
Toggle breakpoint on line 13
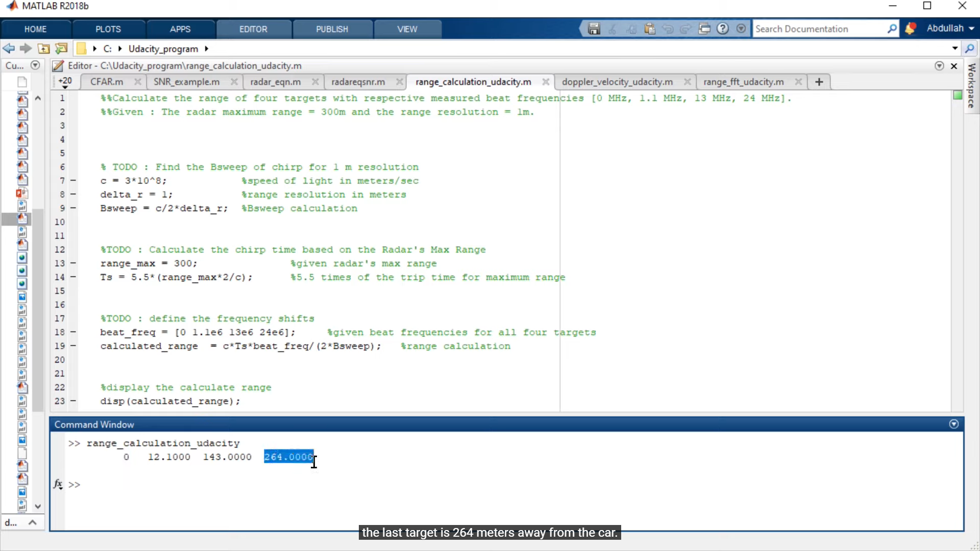coord(73,263)
